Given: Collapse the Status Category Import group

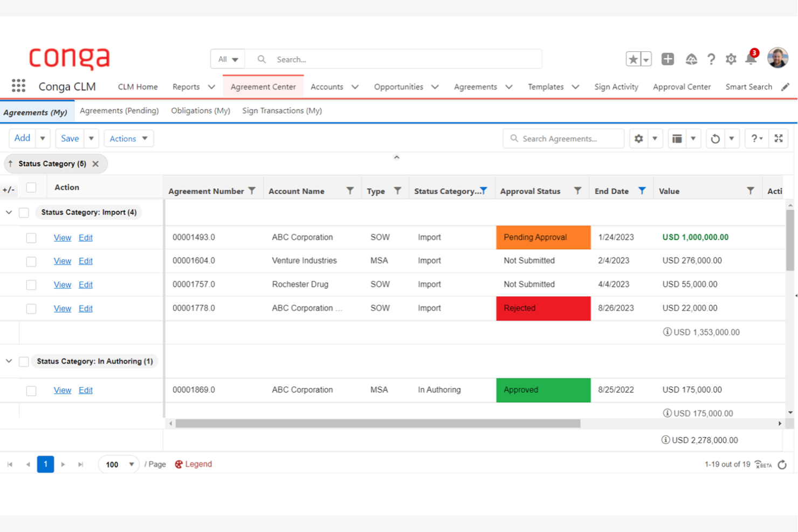Looking at the screenshot, I should [9, 212].
